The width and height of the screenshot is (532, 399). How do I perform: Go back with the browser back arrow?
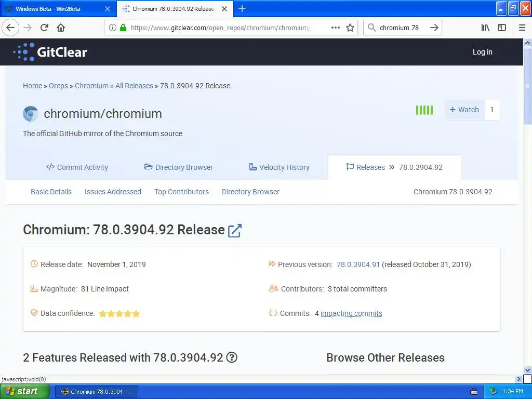(10, 28)
